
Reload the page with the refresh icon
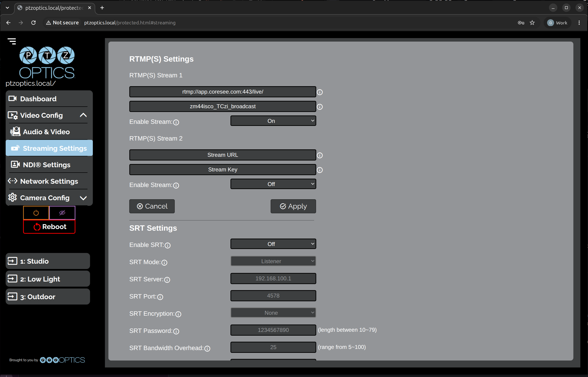33,23
